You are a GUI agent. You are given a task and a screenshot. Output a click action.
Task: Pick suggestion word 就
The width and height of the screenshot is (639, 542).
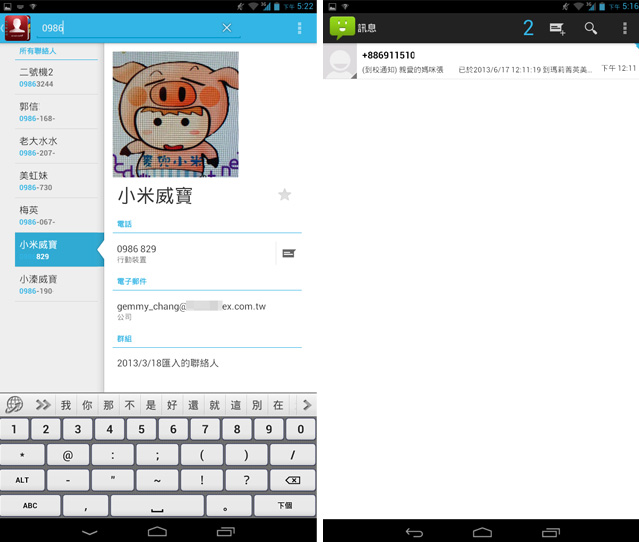coord(214,405)
